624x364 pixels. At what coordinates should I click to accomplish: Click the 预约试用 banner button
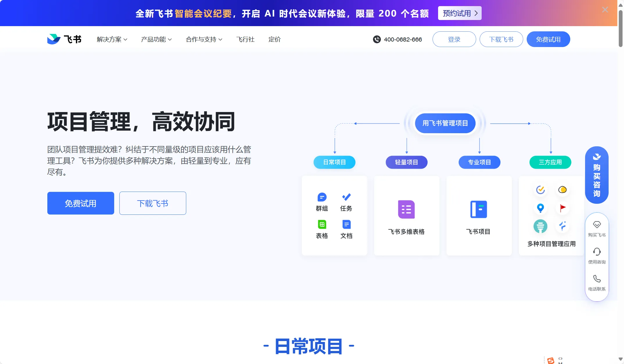(460, 13)
